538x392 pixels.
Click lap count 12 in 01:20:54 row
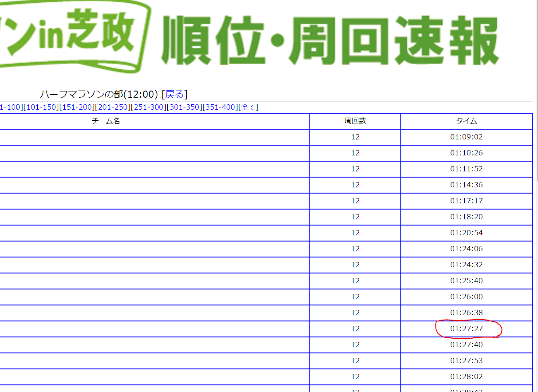click(x=355, y=233)
